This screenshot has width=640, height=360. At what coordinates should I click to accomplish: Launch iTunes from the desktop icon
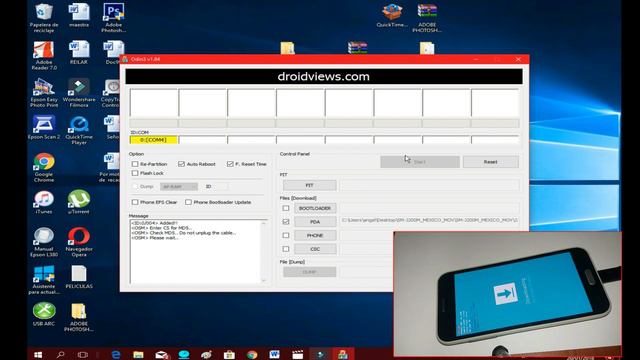point(44,202)
